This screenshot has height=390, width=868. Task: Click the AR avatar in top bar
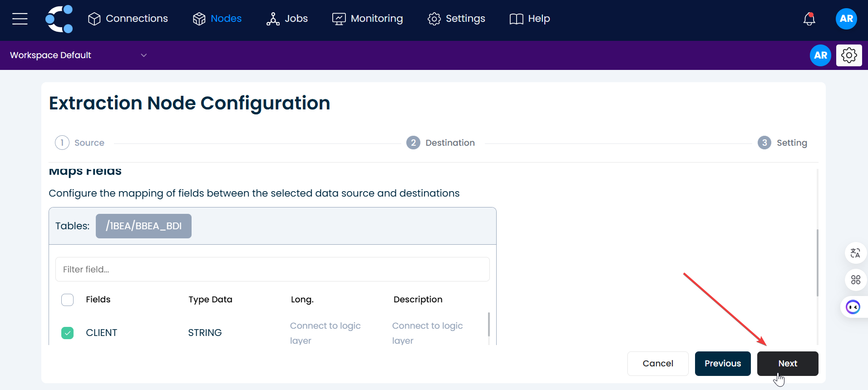(846, 19)
